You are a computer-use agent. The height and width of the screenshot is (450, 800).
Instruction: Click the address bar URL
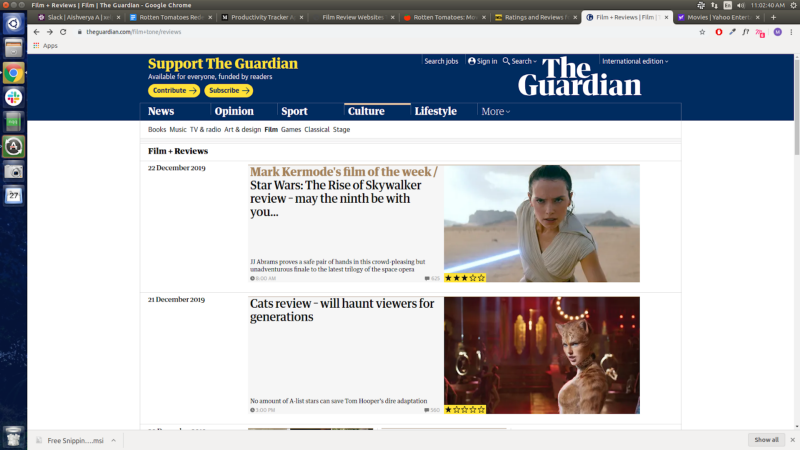(x=134, y=32)
